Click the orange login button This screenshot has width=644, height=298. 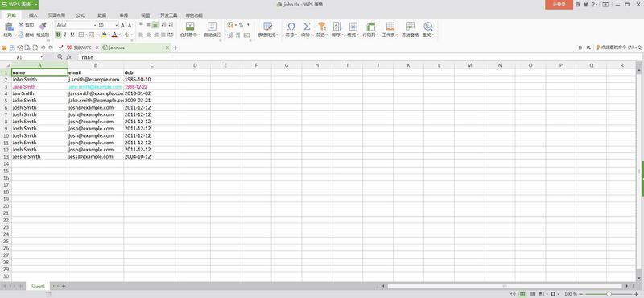(559, 4)
